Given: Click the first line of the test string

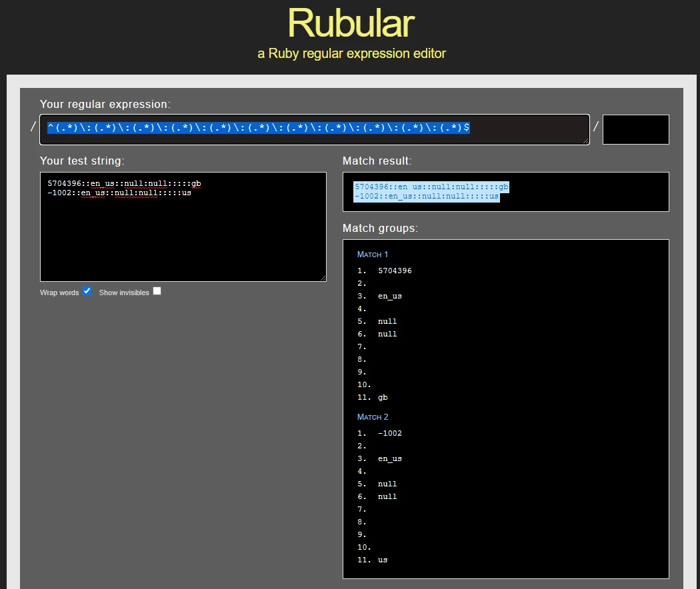Looking at the screenshot, I should coord(124,183).
